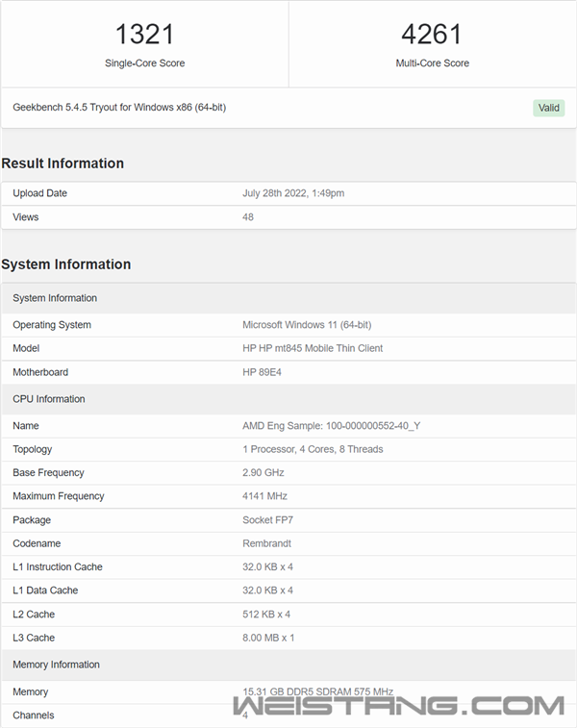Click the 'Result Information' heading
Viewport: 577px width, 728px height.
63,163
